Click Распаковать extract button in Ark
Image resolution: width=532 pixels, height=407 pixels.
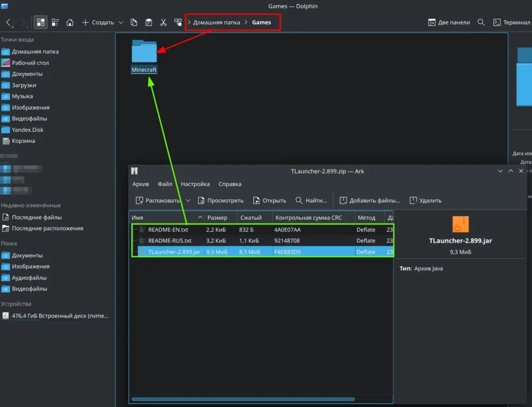coord(158,201)
